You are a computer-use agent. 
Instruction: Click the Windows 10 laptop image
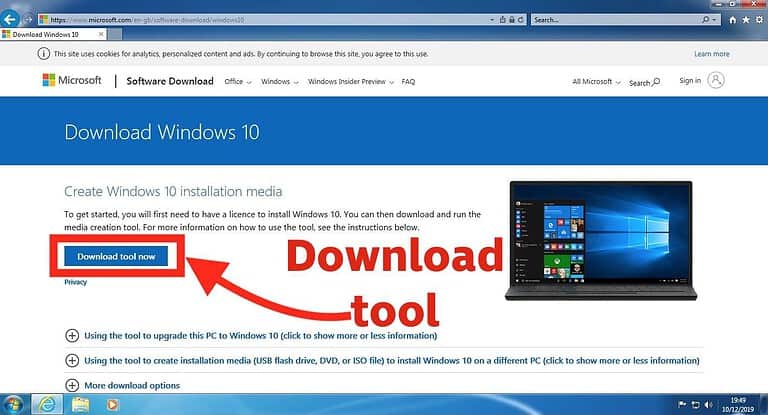[601, 240]
